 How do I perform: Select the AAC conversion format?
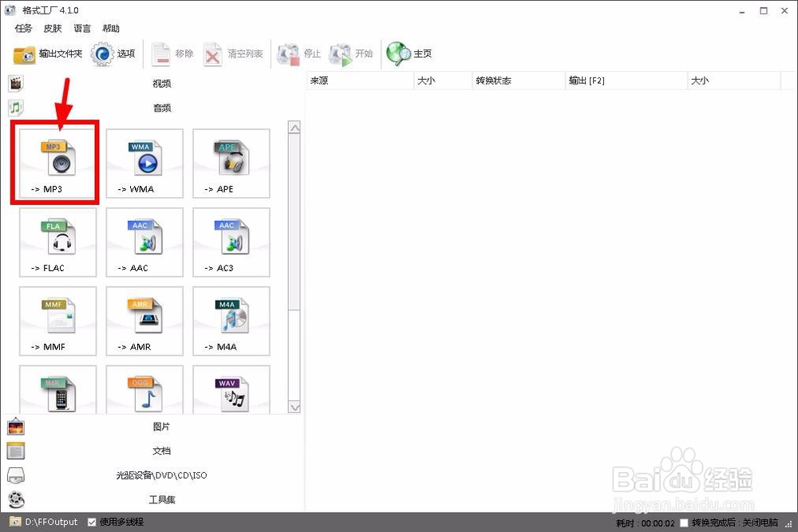point(144,242)
